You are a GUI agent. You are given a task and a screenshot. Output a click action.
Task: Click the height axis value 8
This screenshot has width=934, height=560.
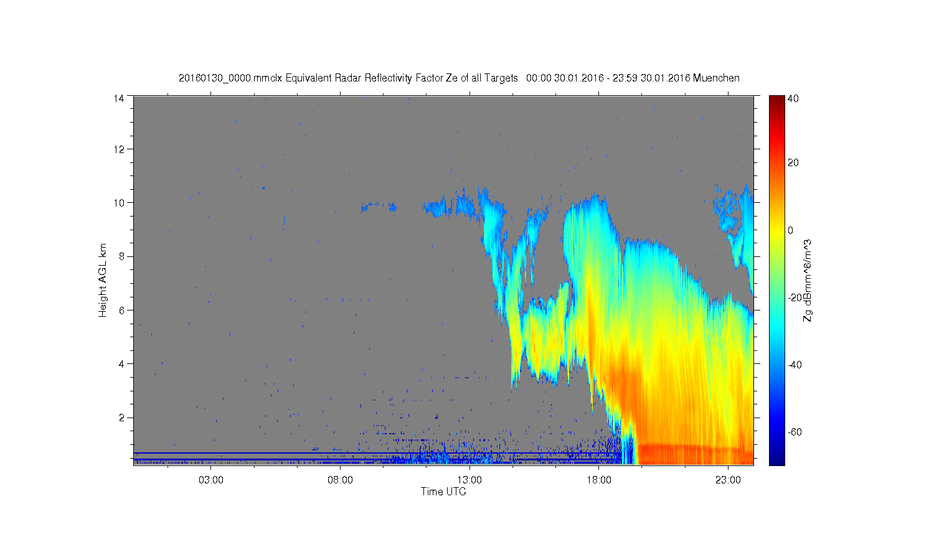(121, 256)
